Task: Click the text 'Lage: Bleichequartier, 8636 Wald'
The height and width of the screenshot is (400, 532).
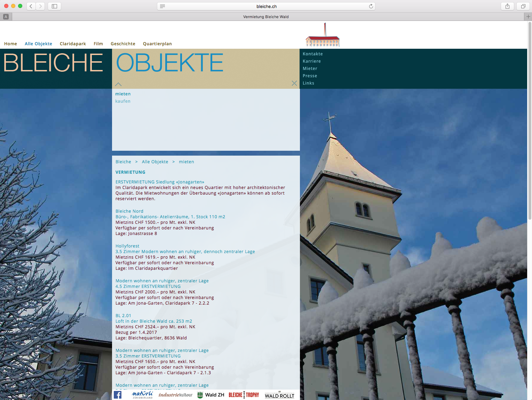Action: point(151,338)
